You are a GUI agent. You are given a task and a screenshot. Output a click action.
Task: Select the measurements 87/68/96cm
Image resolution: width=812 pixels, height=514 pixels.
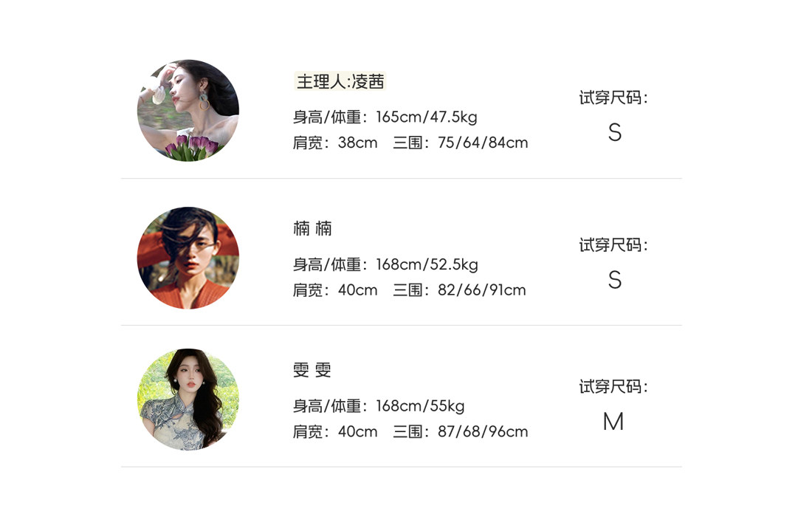click(483, 431)
